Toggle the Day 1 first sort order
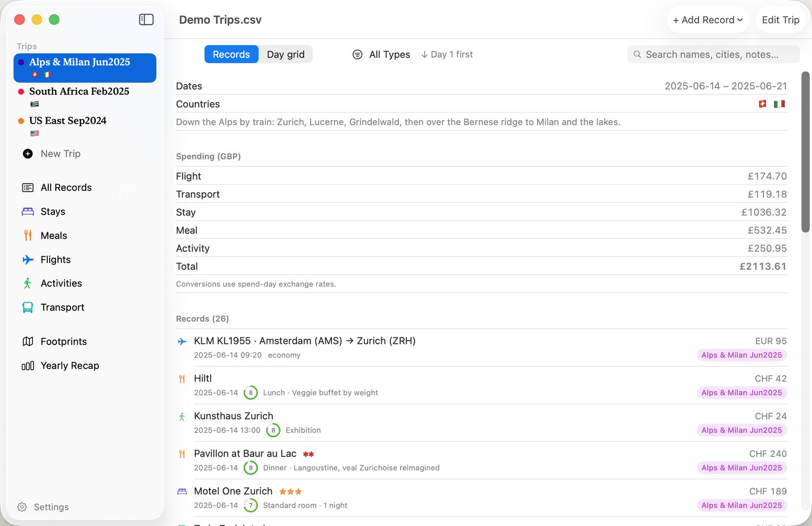The width and height of the screenshot is (812, 526). (447, 54)
